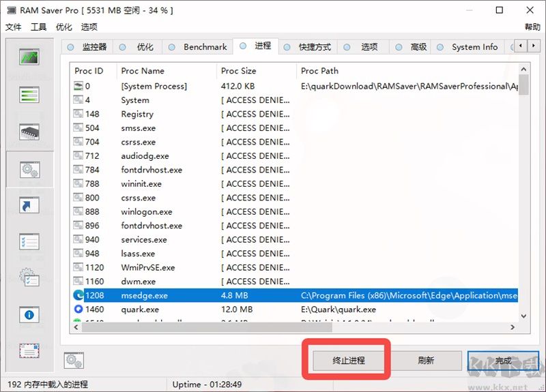The width and height of the screenshot is (546, 392).
Task: Open the 工具 menu
Action: coord(38,27)
